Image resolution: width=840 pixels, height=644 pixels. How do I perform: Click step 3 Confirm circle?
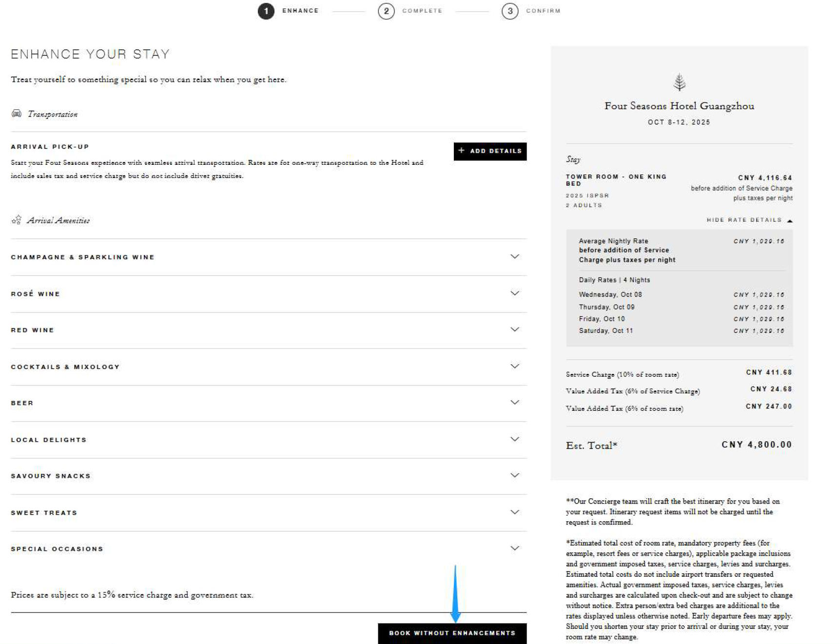tap(510, 11)
